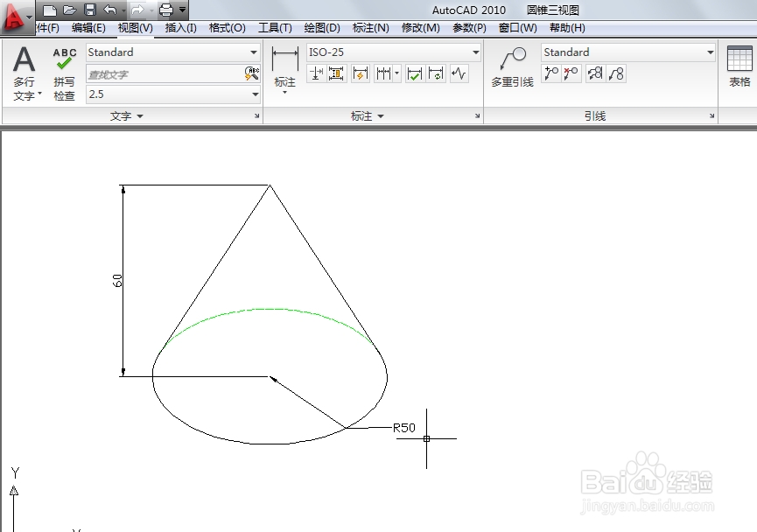This screenshot has width=757, height=532.
Task: Run the 拼写检查 spell check
Action: tap(64, 73)
